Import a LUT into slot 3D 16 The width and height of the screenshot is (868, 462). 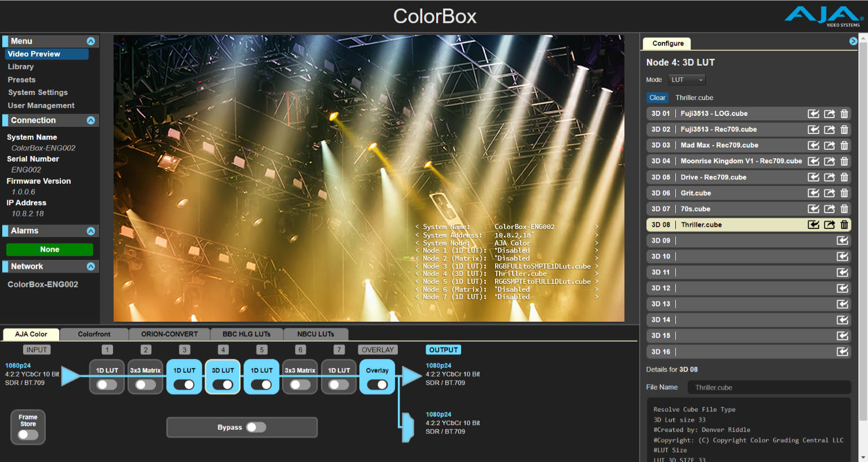[x=843, y=351]
